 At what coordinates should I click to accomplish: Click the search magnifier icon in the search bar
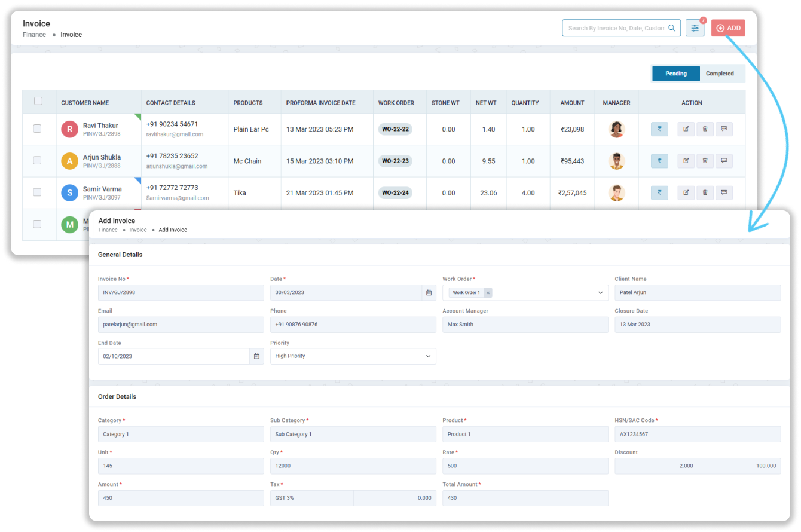(x=671, y=27)
